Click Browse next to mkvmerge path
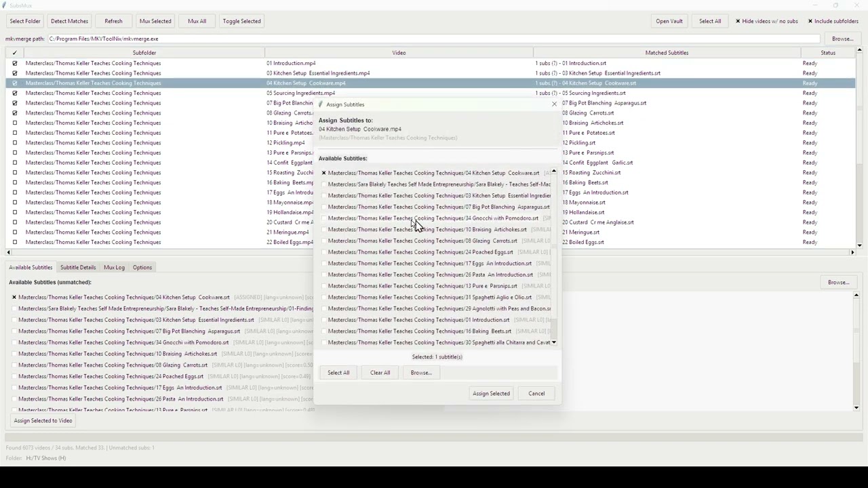The image size is (868, 488). pos(842,39)
